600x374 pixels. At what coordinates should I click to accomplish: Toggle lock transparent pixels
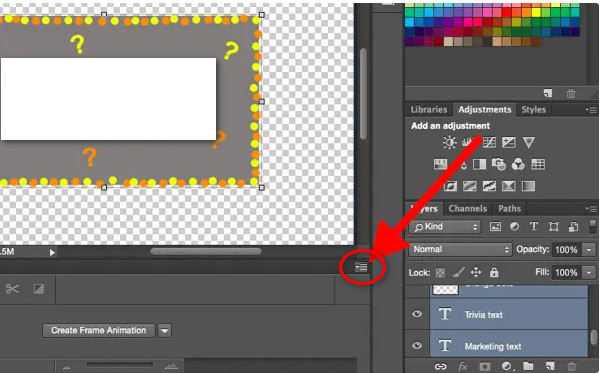[x=440, y=273]
